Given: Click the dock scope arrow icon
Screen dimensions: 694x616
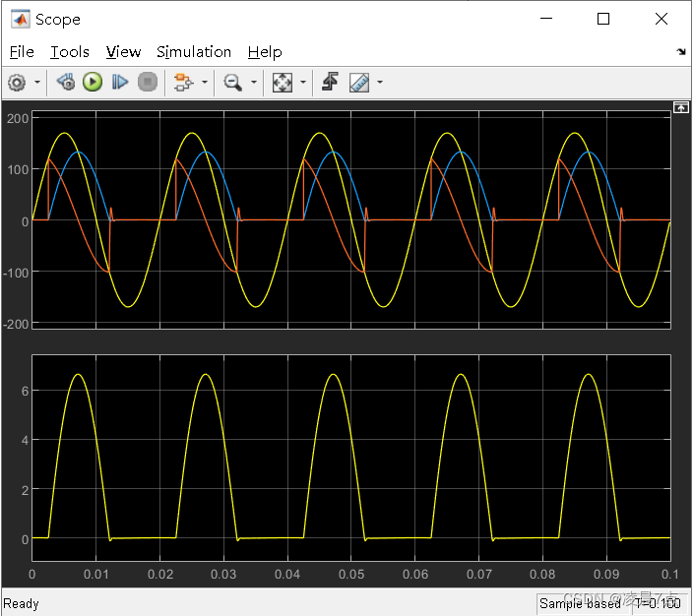Looking at the screenshot, I should click(x=681, y=52).
